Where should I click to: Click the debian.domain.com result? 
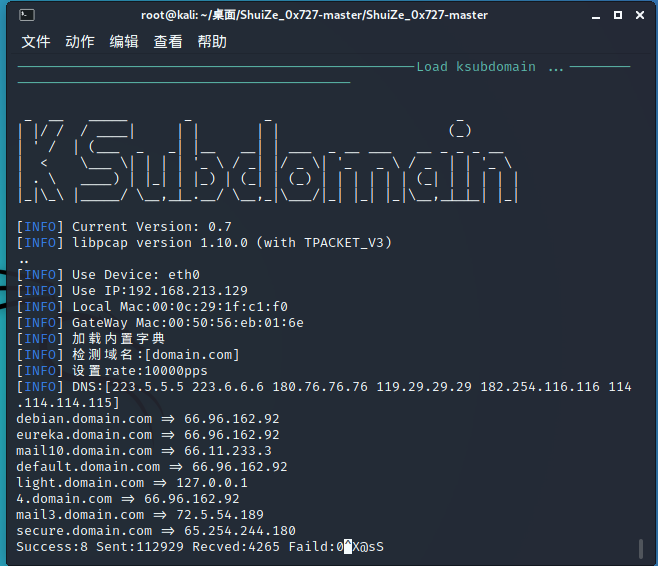[x=148, y=419]
